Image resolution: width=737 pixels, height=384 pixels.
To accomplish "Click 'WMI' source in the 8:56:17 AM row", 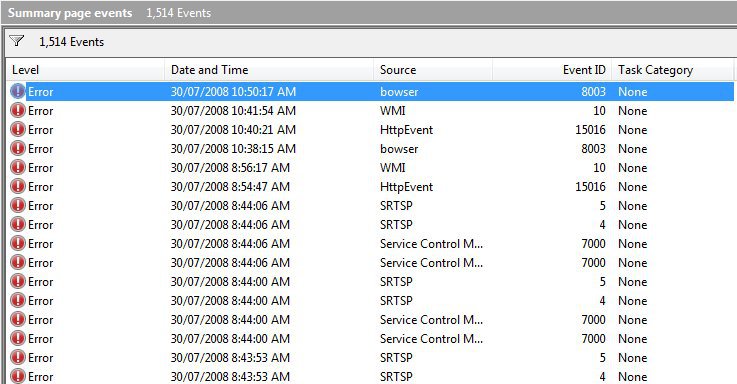I will pos(392,167).
